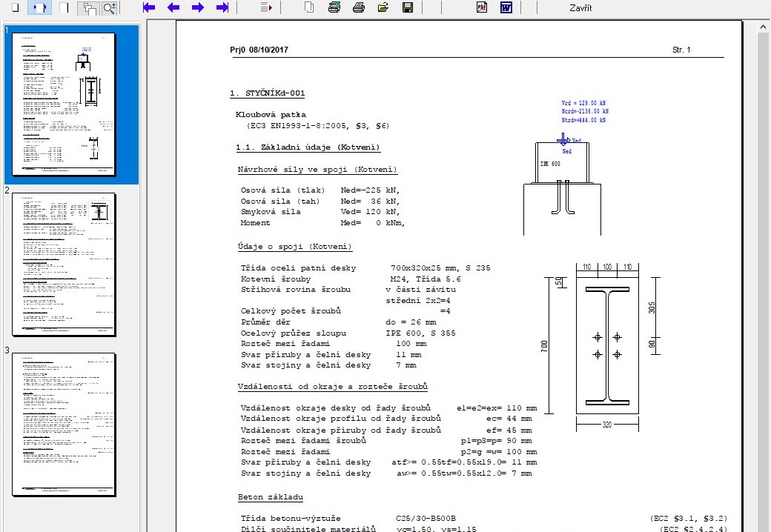Click the 'Průměr děr' line
Image resolution: width=771 pixels, height=532 pixels.
(338, 322)
